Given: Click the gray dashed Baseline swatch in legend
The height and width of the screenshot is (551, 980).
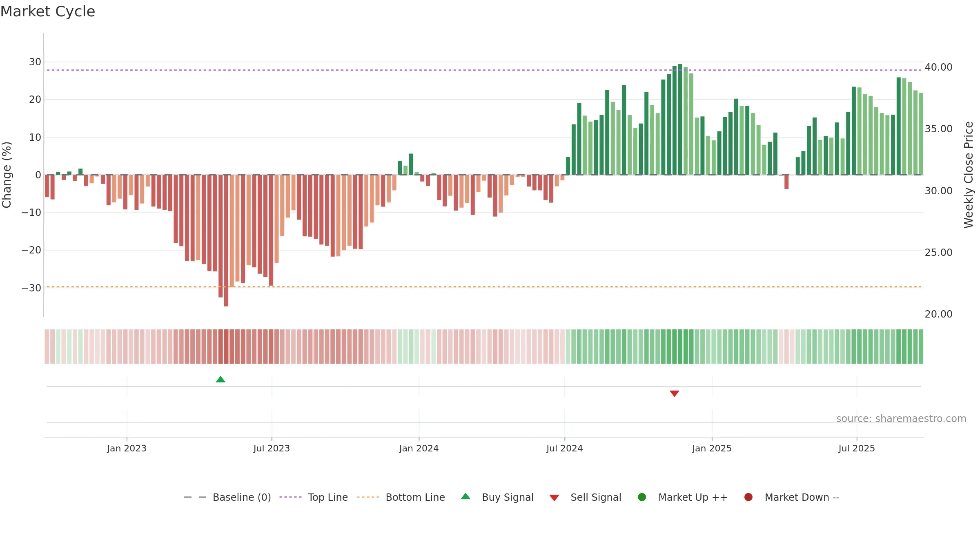Looking at the screenshot, I should coord(195,497).
